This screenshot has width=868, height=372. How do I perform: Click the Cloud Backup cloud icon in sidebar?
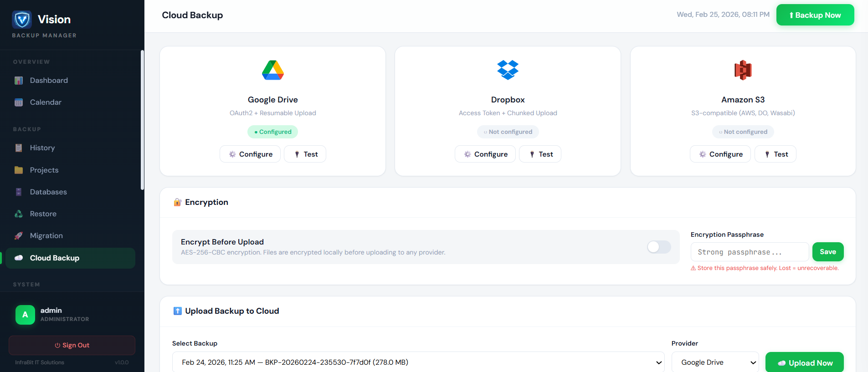[19, 258]
